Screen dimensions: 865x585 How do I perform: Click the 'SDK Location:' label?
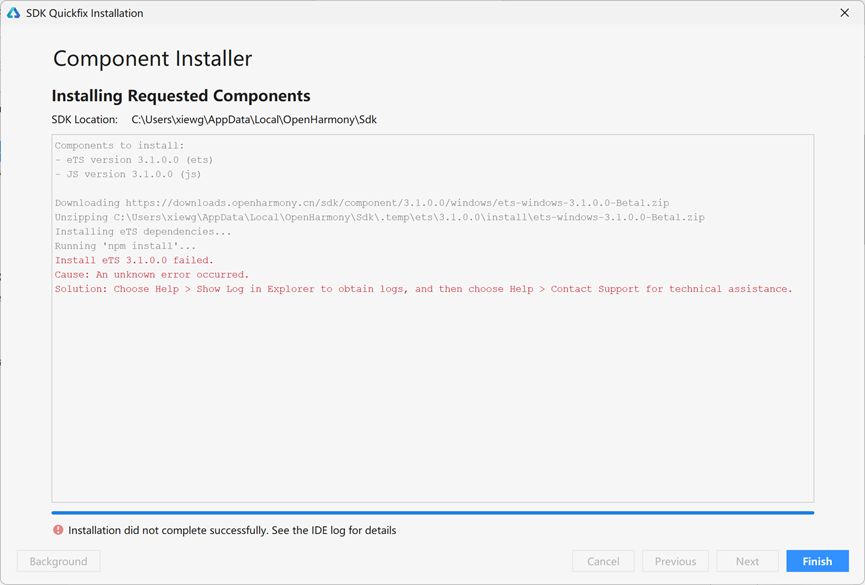tap(84, 119)
